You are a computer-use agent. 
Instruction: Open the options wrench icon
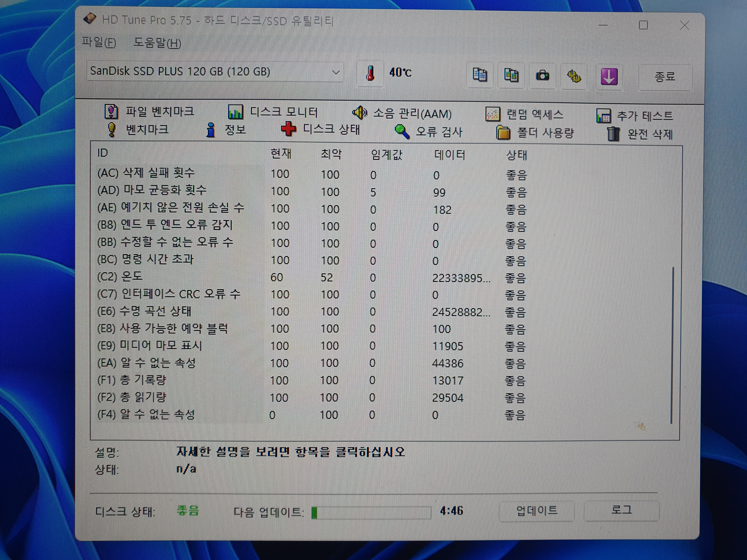(x=574, y=76)
